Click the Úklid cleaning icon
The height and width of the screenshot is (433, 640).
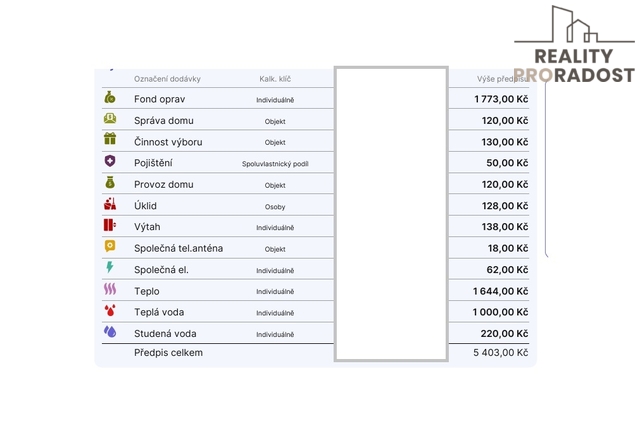pos(110,204)
